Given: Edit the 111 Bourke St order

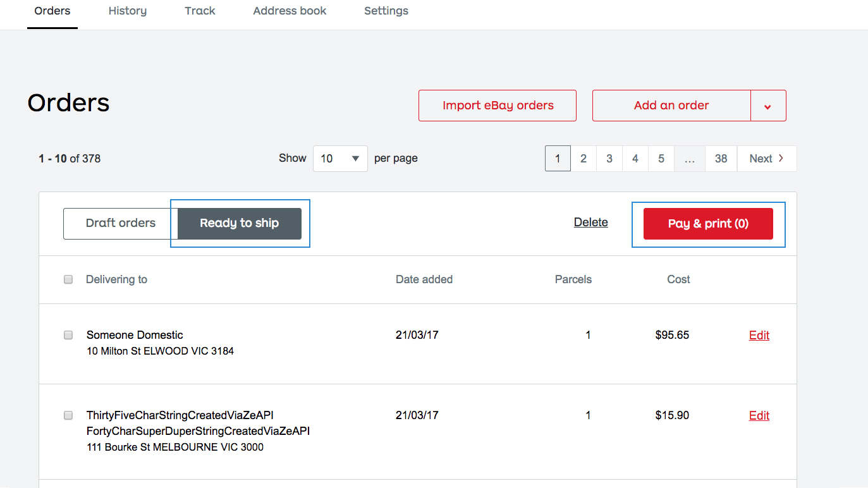Looking at the screenshot, I should coord(759,416).
